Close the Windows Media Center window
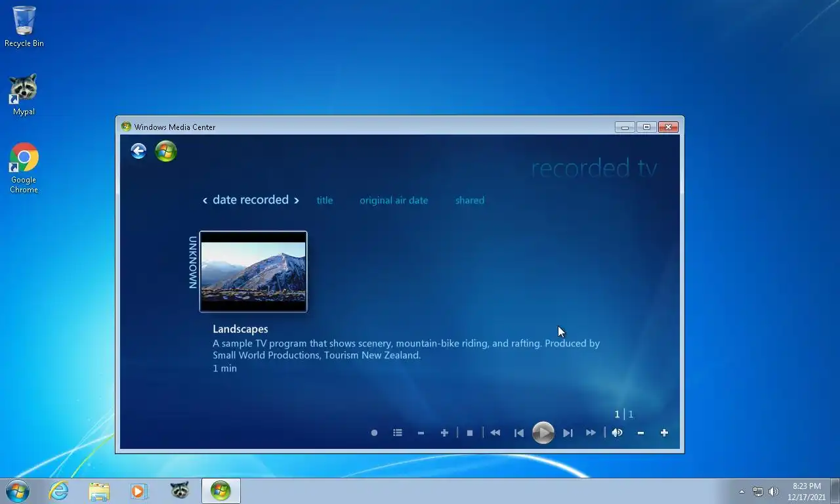Screen dimensions: 840x504 pos(668,127)
